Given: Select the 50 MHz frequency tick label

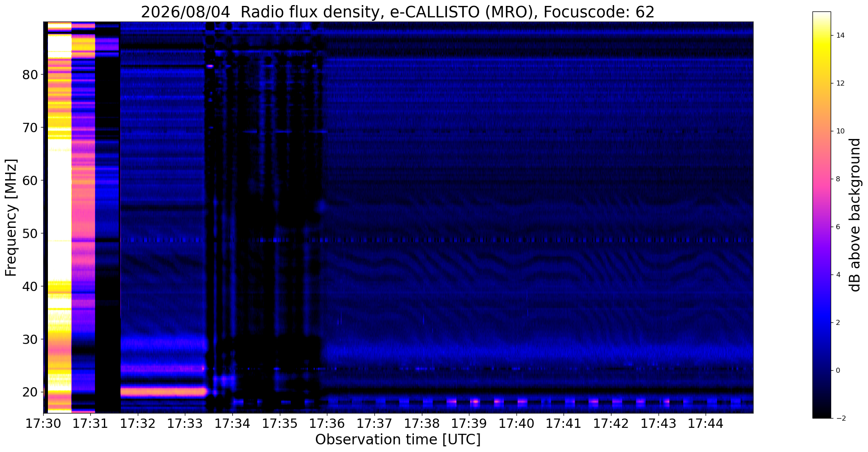Looking at the screenshot, I should [x=30, y=233].
